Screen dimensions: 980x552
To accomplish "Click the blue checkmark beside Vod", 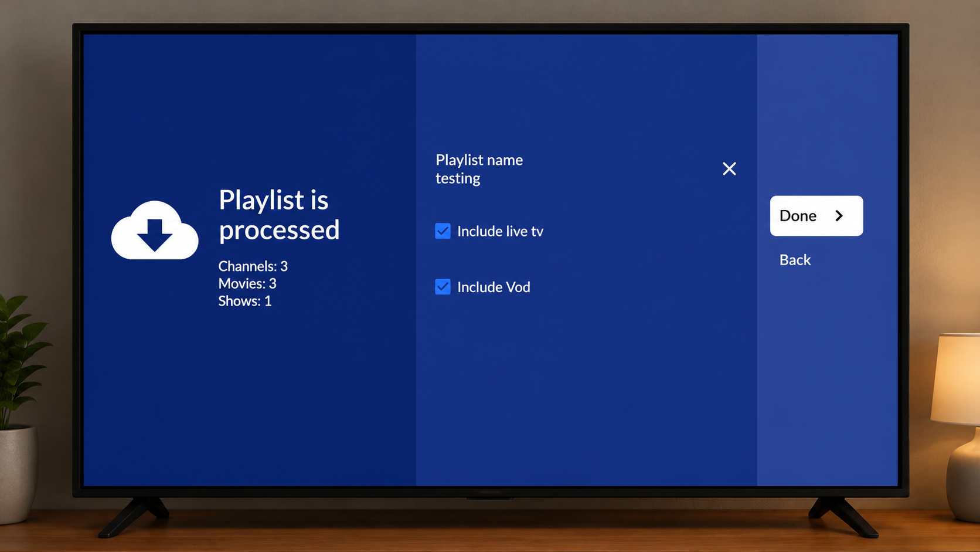I will (x=443, y=287).
